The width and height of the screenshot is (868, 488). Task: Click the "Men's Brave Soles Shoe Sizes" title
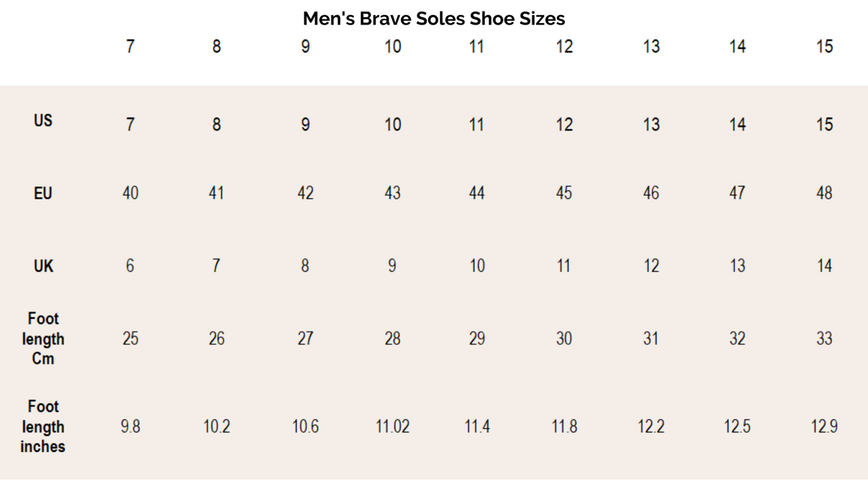[434, 18]
